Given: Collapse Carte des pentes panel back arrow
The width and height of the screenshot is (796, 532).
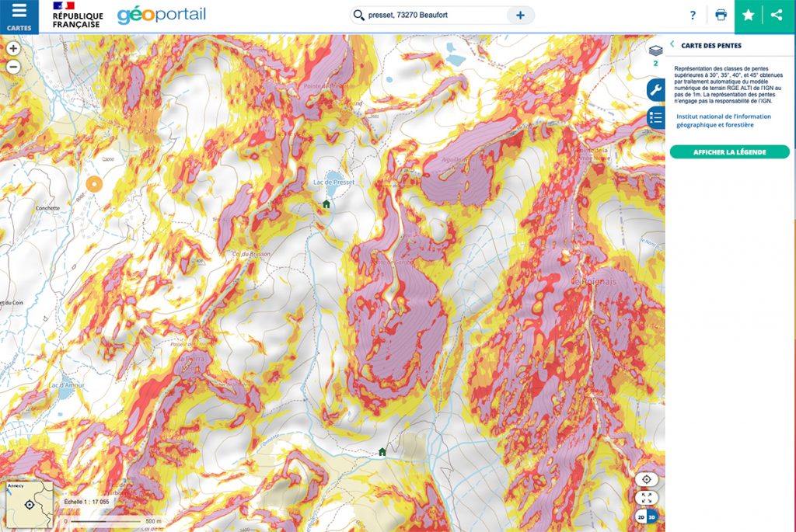Looking at the screenshot, I should pyautogui.click(x=672, y=44).
